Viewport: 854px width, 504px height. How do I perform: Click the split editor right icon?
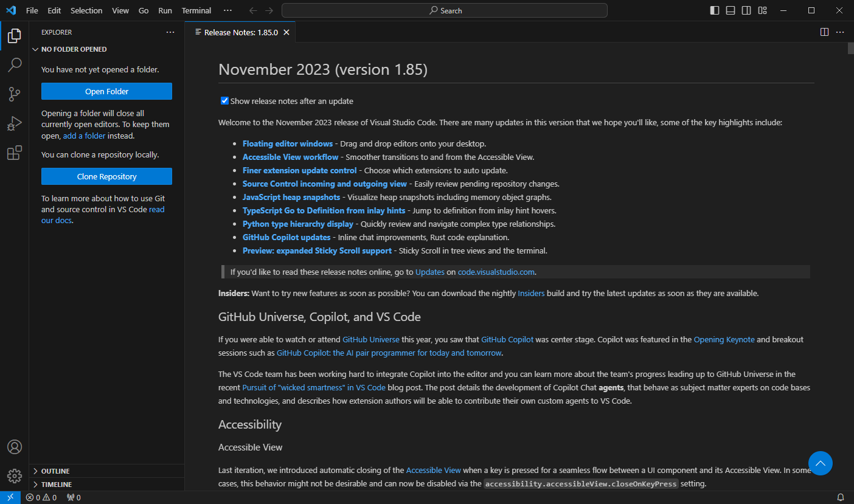(x=824, y=32)
